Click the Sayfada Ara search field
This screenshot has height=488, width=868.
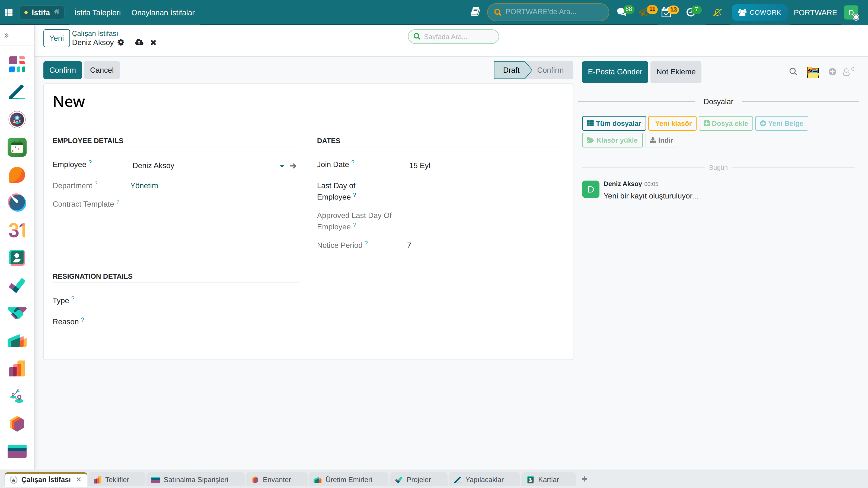(x=453, y=36)
